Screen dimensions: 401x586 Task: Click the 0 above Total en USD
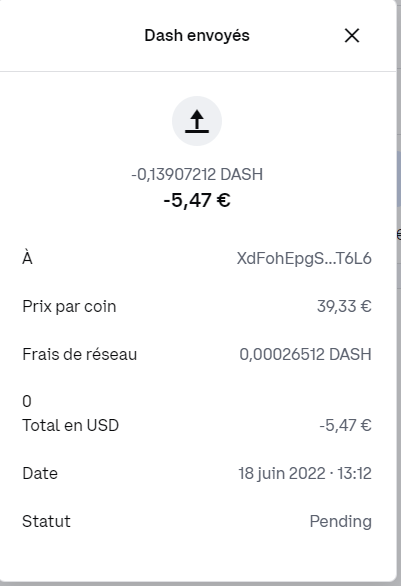click(27, 401)
